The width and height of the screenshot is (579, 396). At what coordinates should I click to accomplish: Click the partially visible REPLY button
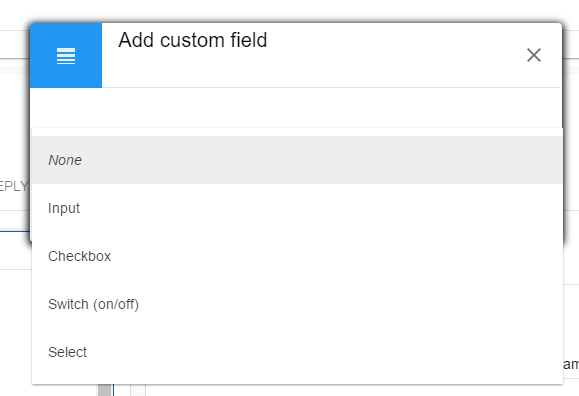(x=14, y=186)
